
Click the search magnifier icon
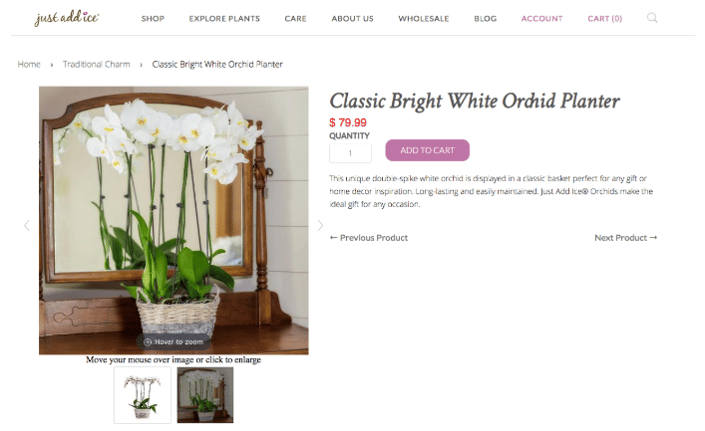click(652, 18)
